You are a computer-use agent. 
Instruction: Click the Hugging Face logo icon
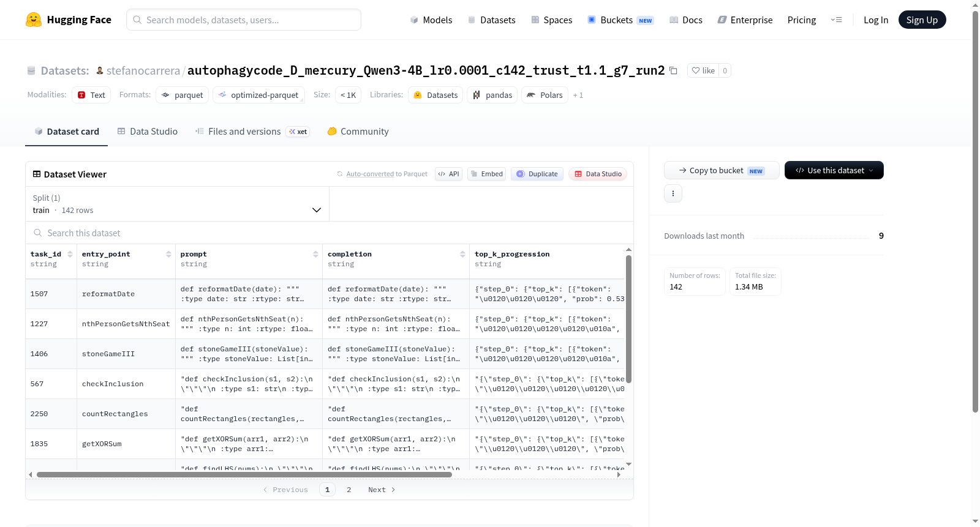pos(34,20)
